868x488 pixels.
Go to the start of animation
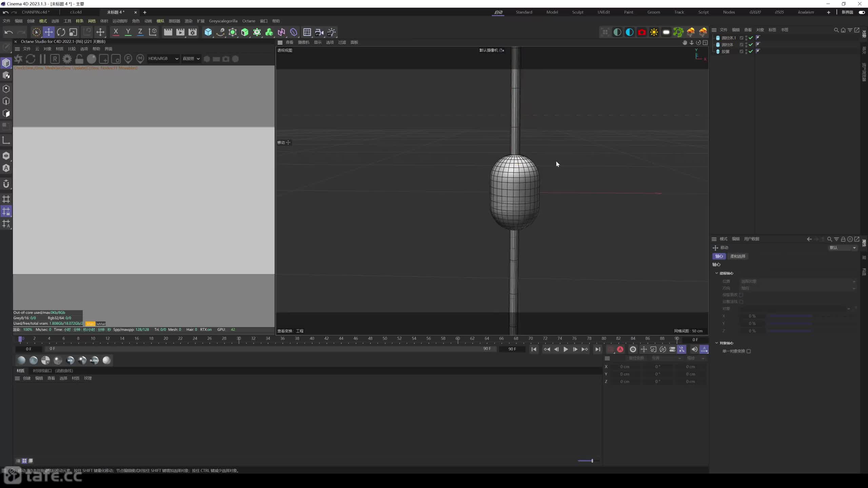pos(534,349)
